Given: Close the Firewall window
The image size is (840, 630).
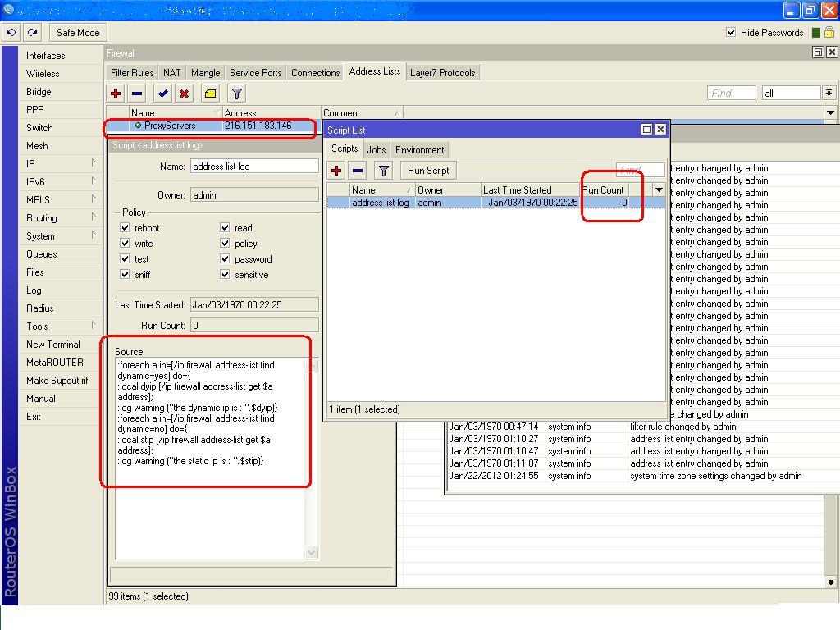Looking at the screenshot, I should (832, 52).
